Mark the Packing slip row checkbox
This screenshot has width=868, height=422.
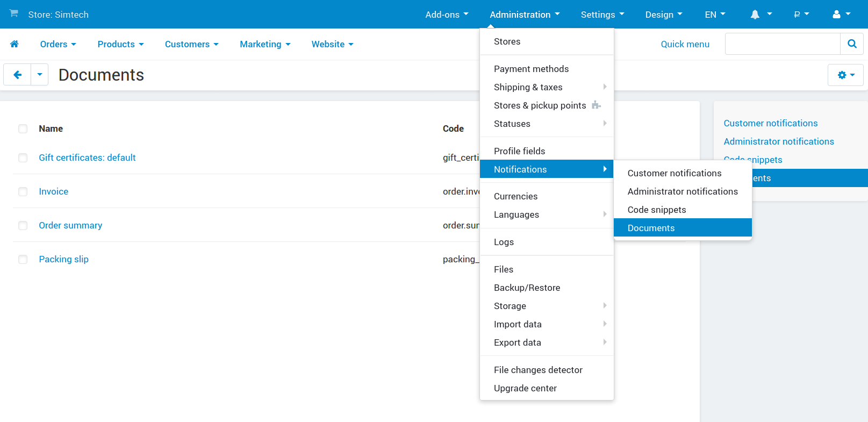pos(23,259)
